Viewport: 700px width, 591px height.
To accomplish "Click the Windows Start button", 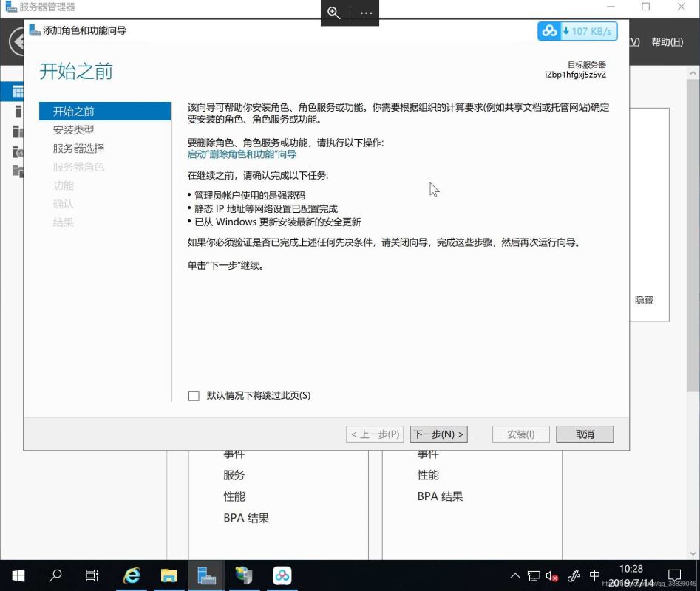I will [x=18, y=575].
